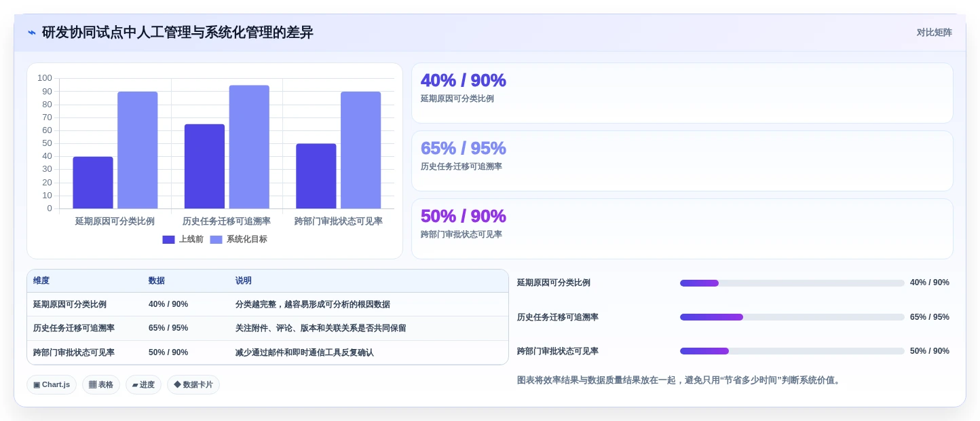Click description 减少通过邮件和即时通信工具反复确认
Screen dimensions: 980x421
point(305,352)
